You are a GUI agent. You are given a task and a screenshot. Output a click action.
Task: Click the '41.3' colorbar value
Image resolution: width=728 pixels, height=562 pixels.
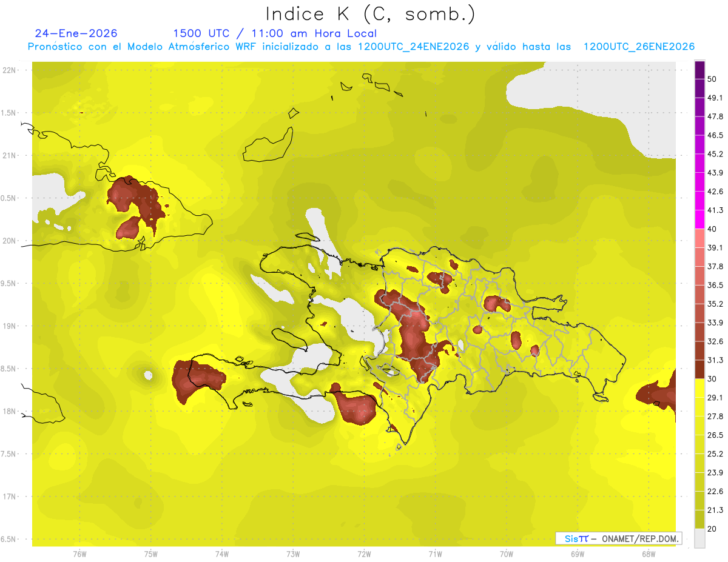tap(715, 210)
